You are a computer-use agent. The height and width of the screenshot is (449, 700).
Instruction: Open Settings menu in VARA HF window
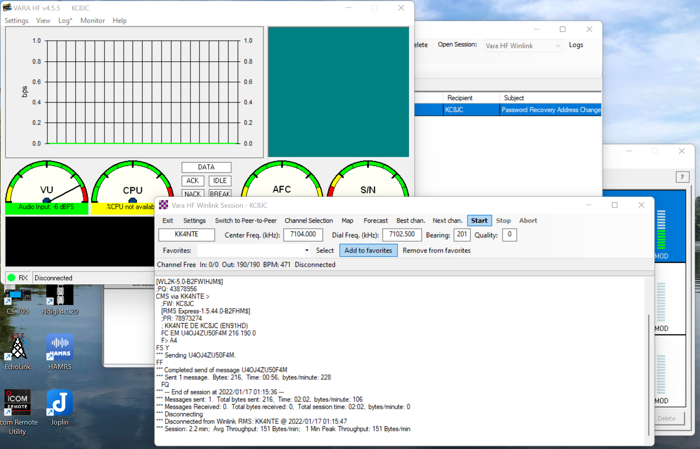[x=16, y=21]
